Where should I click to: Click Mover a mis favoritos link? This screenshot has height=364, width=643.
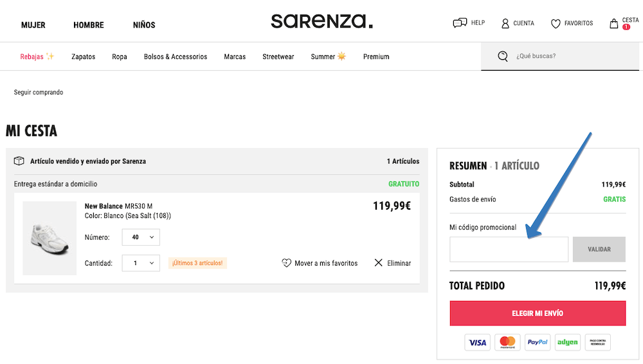(326, 263)
